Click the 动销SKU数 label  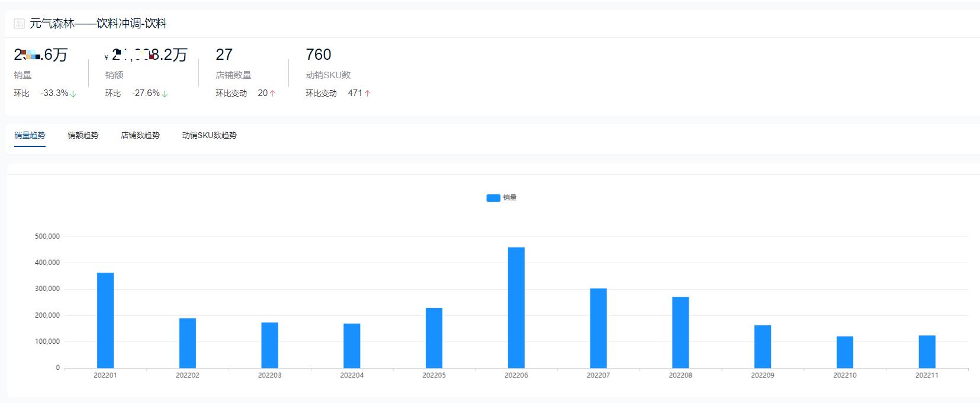pos(328,75)
